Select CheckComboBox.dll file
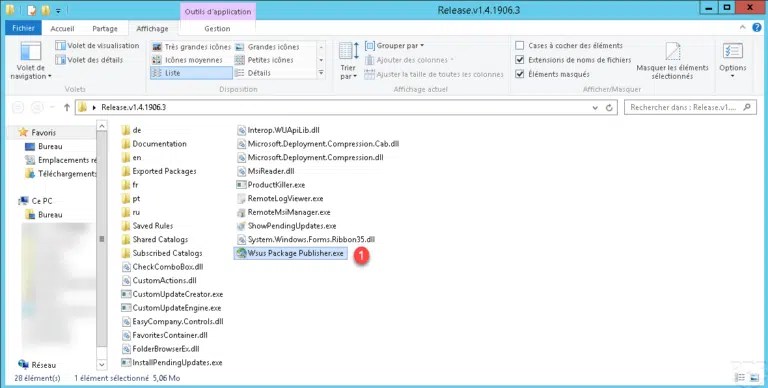Screen dimensions: 768x388 click(162, 267)
